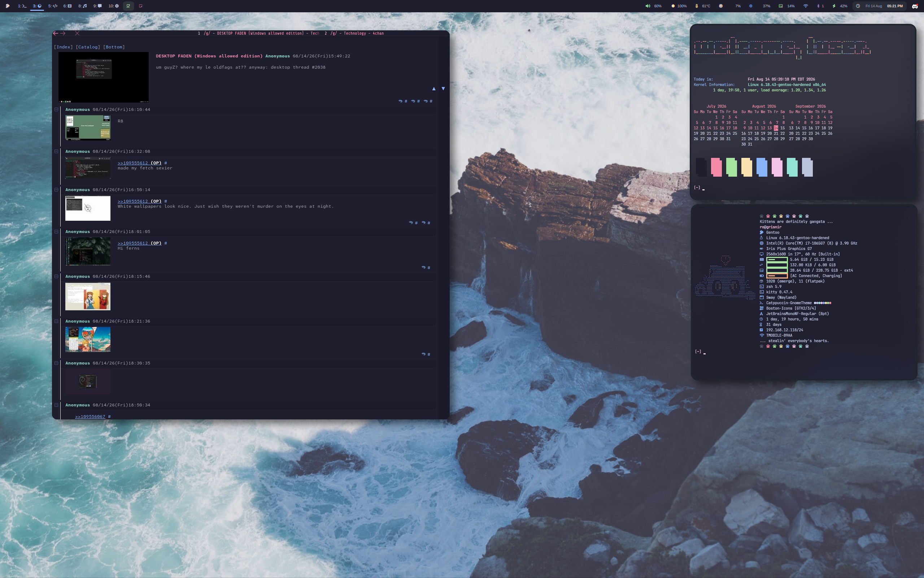The height and width of the screenshot is (578, 924).
Task: Click the 'kitty 0.47.4' line in the fetch output
Action: click(x=779, y=292)
